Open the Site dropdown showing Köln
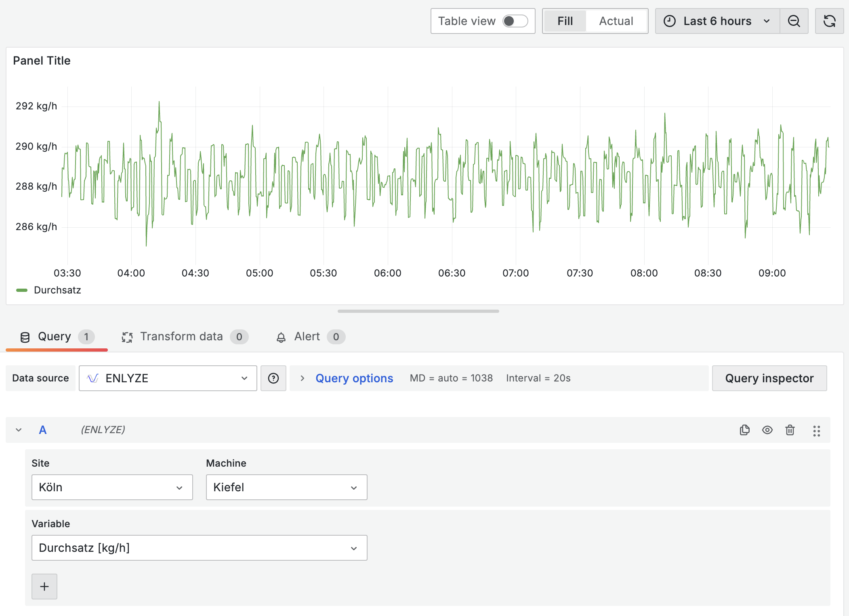 [112, 487]
